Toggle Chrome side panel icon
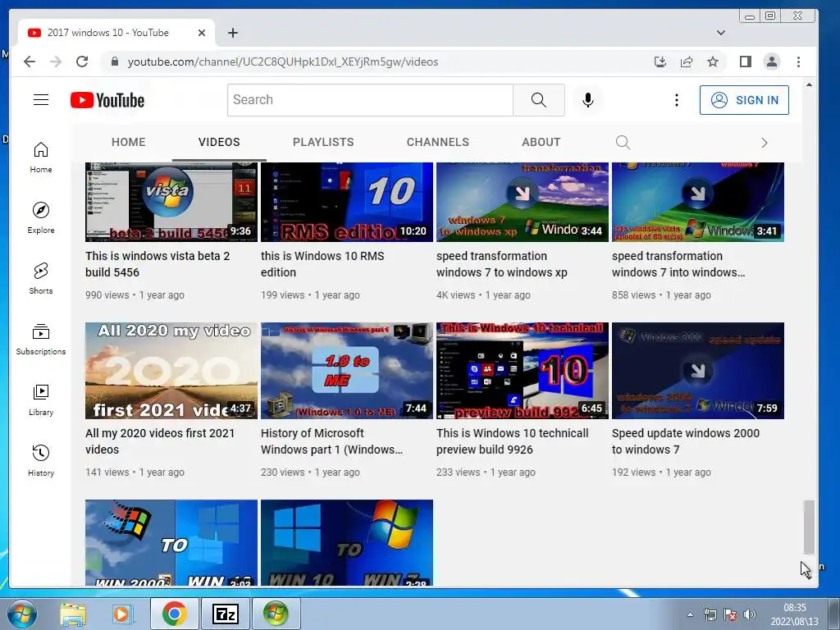840x630 pixels. click(x=745, y=62)
